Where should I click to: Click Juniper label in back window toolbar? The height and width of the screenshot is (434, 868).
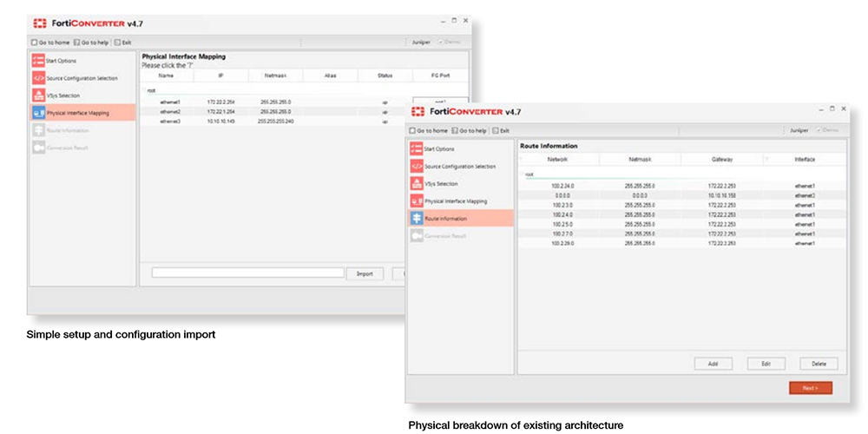coord(421,42)
